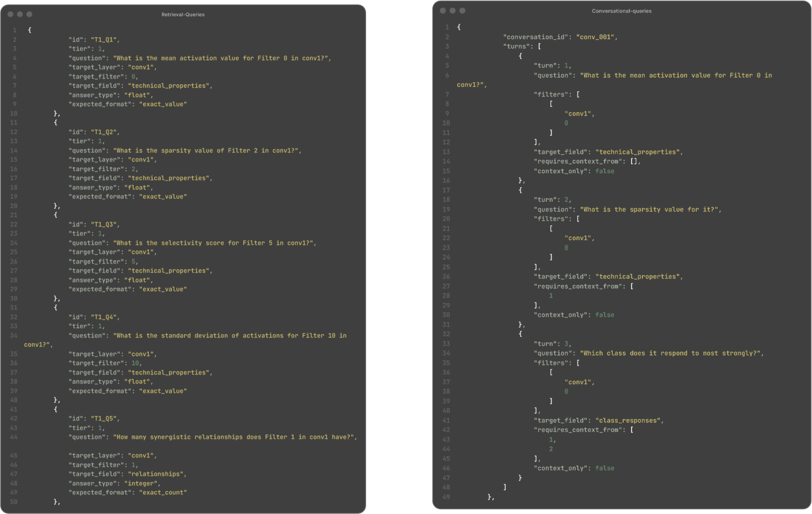The width and height of the screenshot is (812, 514).
Task: Close the Conversational-queries window
Action: (x=443, y=11)
